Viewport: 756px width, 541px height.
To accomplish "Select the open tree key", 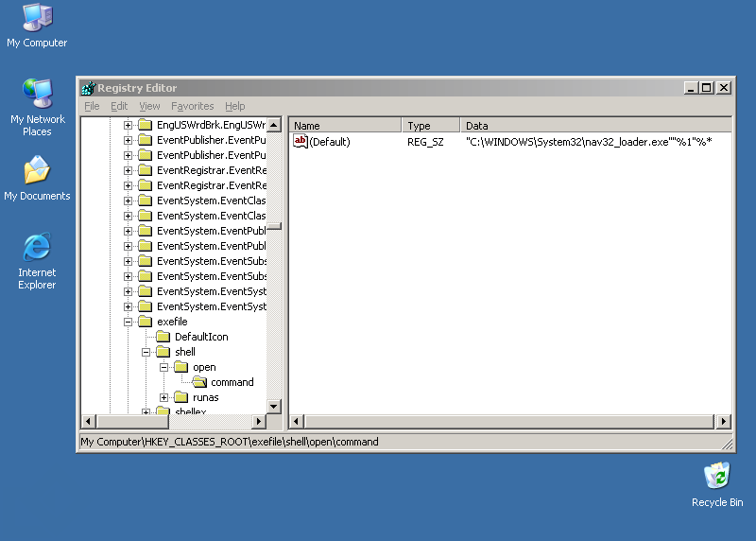I will click(204, 367).
